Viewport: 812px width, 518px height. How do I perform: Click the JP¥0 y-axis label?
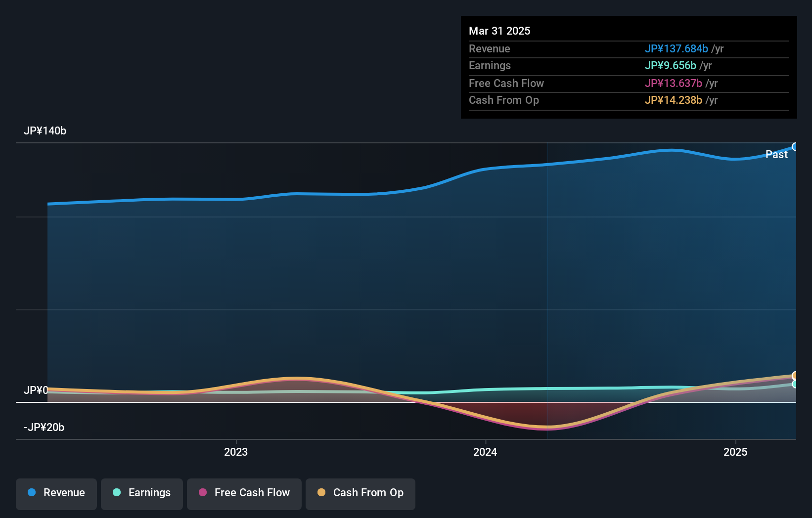[x=36, y=390]
